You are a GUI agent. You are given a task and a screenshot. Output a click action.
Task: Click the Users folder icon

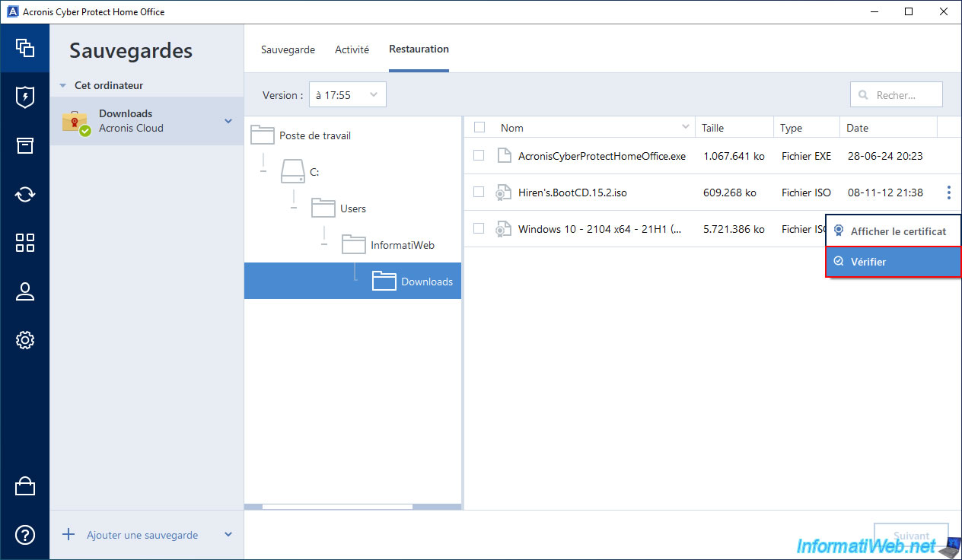[323, 208]
